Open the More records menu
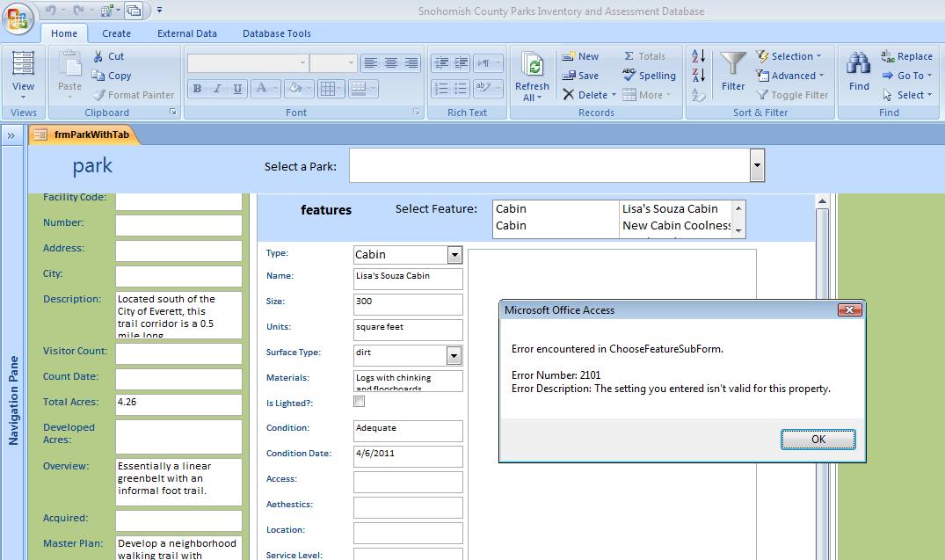Viewport: 945px width, 560px height. pos(647,95)
